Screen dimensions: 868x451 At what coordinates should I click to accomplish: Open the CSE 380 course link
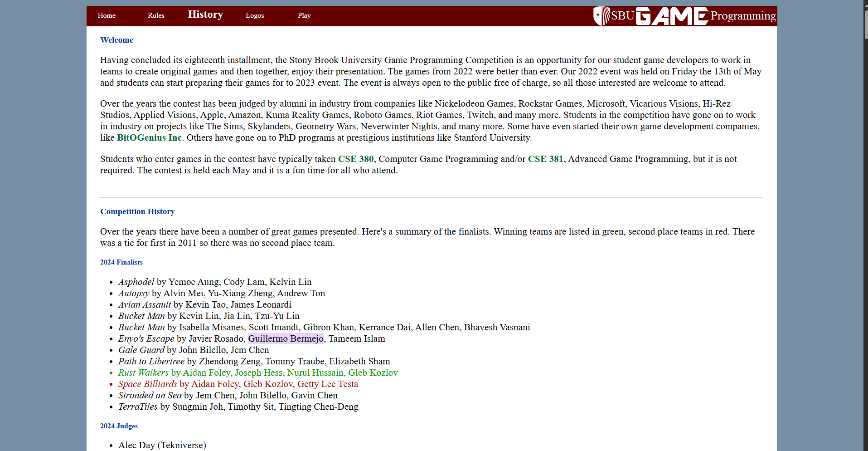point(356,159)
